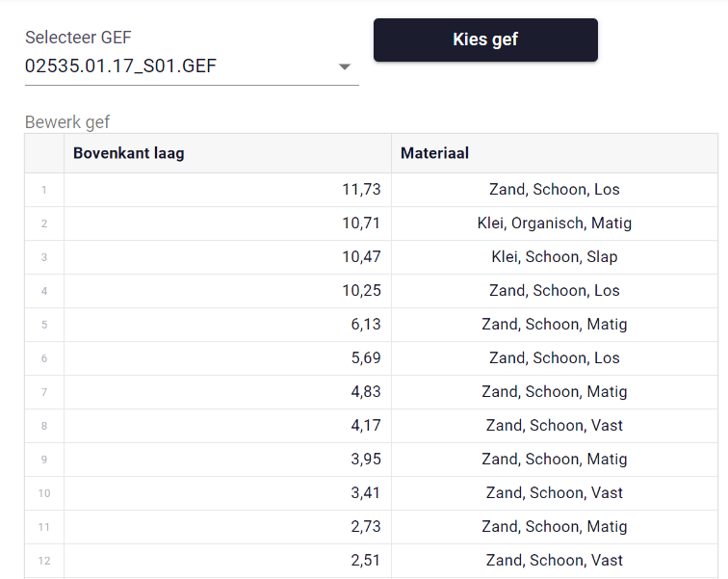
Task: Select the 02535.01.17_S01.GEF field value
Action: click(120, 66)
